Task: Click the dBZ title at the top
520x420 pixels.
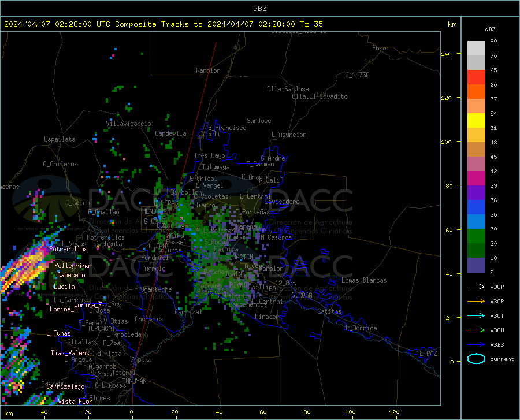Action: click(259, 9)
